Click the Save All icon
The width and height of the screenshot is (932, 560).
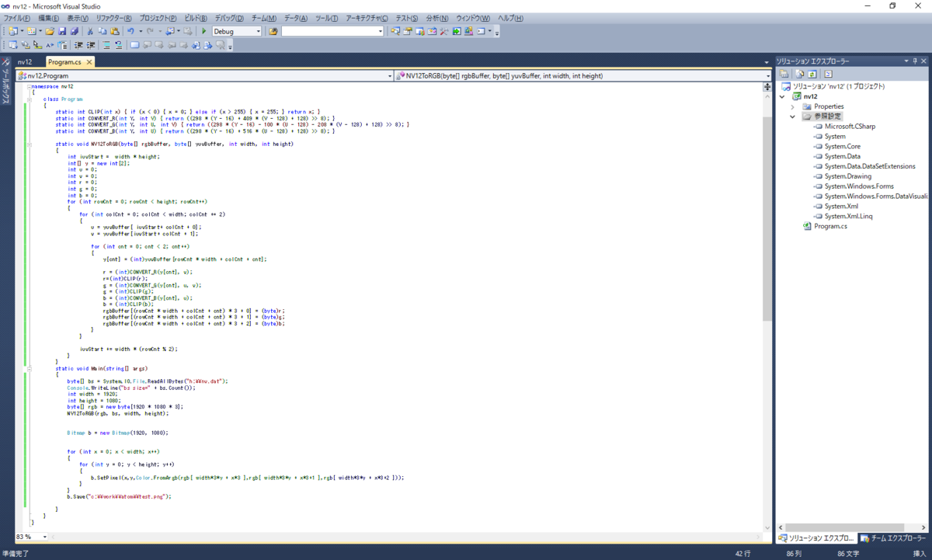click(x=75, y=31)
